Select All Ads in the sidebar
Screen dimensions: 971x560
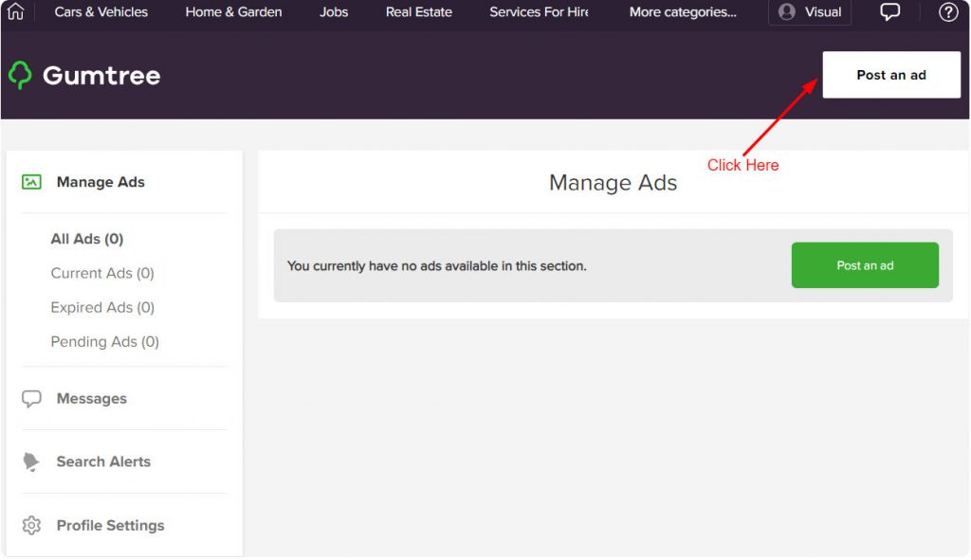86,238
